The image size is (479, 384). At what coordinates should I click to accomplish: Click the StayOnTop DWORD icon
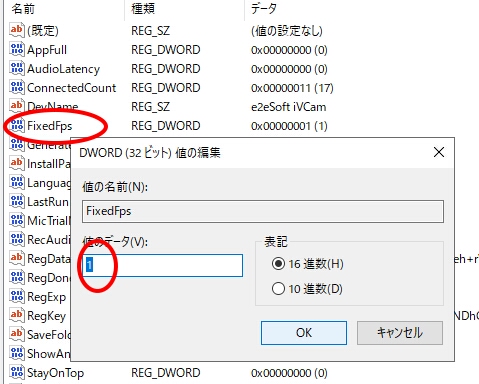tap(17, 372)
